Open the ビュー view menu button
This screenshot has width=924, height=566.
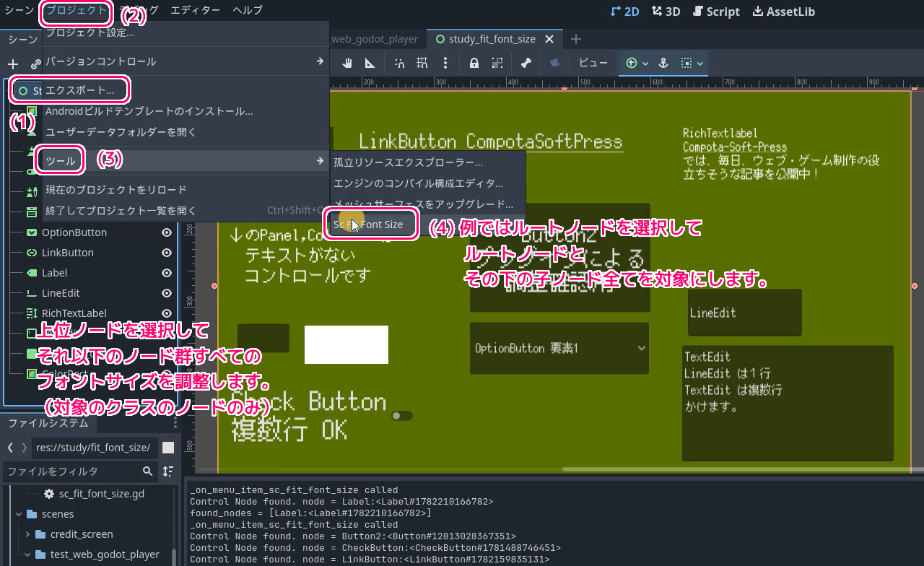pyautogui.click(x=593, y=63)
